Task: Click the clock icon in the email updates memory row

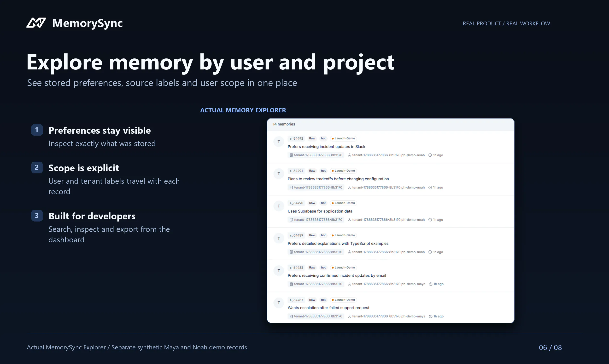Action: [x=431, y=284]
